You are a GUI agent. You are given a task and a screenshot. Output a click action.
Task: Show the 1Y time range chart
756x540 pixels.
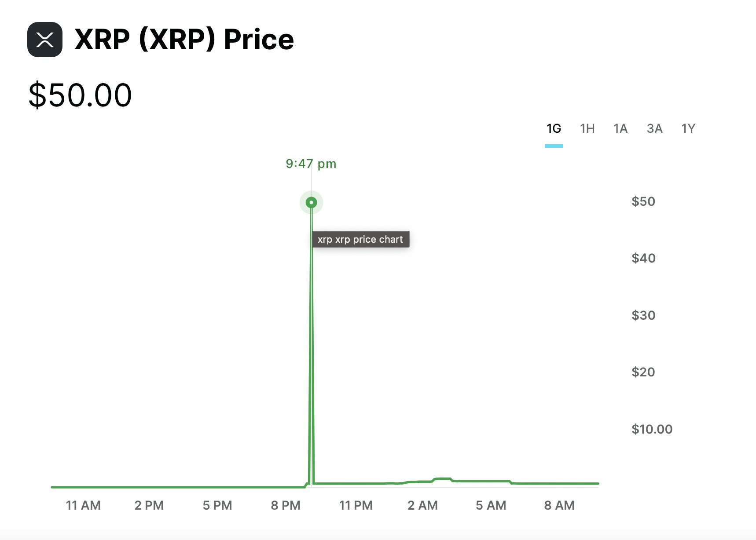688,129
